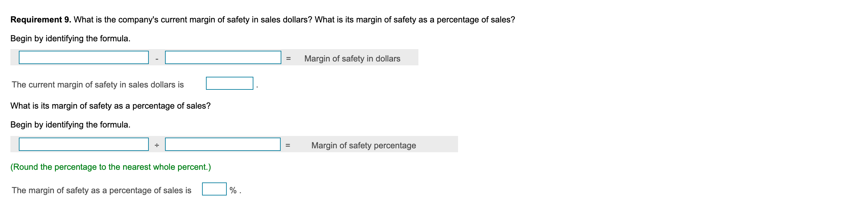Click the divisor input box in the percentage formula
868x201 pixels.
click(223, 145)
